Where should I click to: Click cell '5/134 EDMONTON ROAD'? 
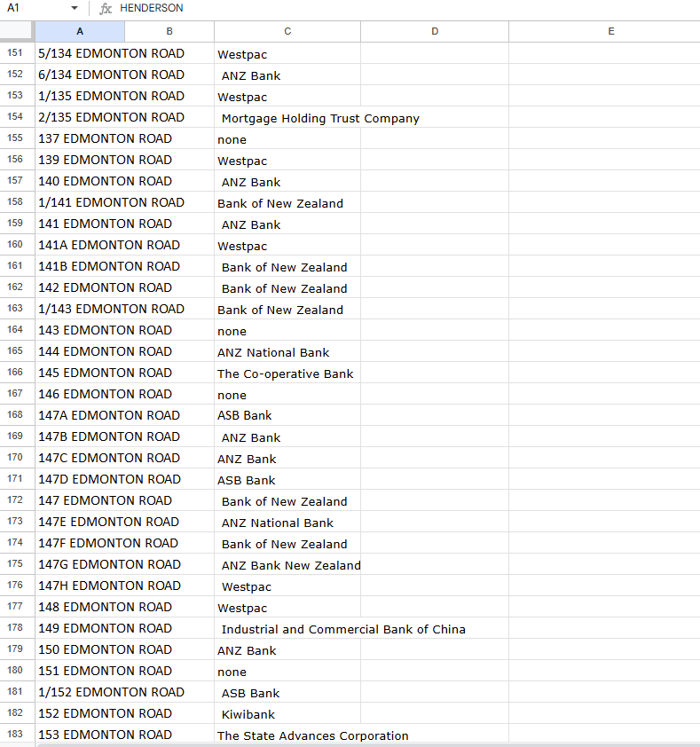point(124,53)
